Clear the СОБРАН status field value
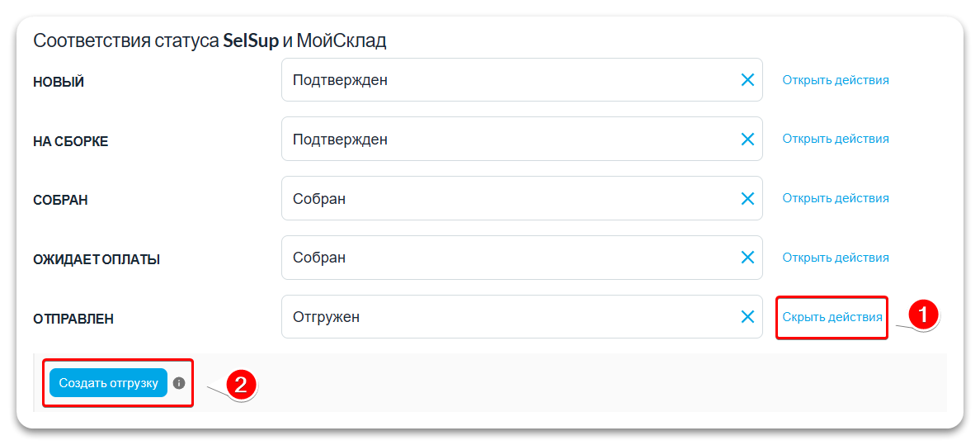980x445 pixels. coord(747,199)
